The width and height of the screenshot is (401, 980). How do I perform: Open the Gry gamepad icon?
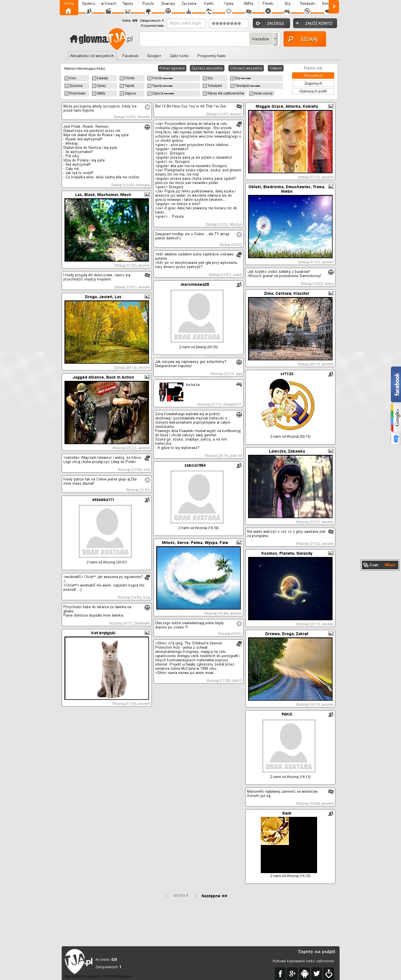(287, 11)
